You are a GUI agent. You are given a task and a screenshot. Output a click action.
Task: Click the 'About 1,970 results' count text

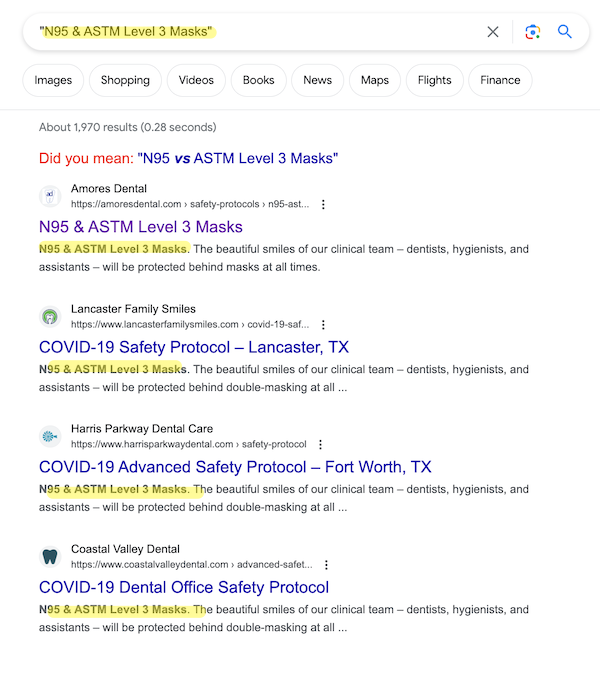(x=127, y=127)
